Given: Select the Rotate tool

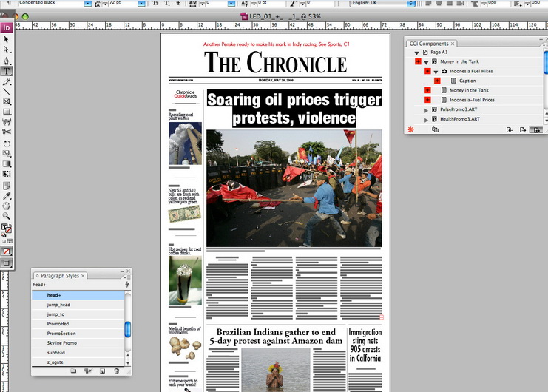Looking at the screenshot, I should point(7,143).
